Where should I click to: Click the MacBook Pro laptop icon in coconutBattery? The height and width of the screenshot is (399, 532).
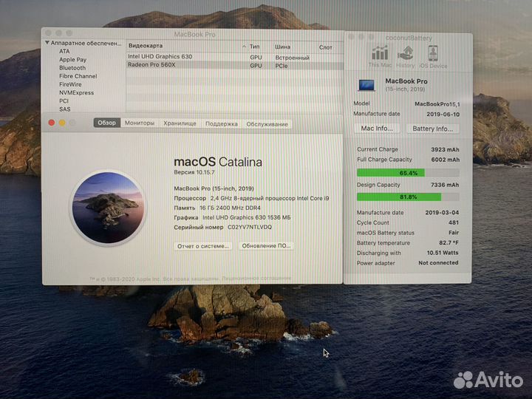[366, 85]
